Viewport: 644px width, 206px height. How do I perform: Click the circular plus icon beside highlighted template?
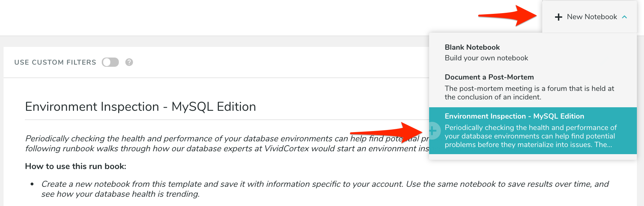[433, 131]
